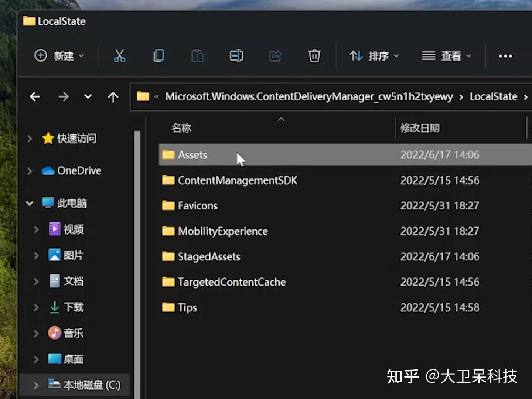Click the TargetedContentCache folder icon
This screenshot has width=532, height=399.
coord(168,282)
